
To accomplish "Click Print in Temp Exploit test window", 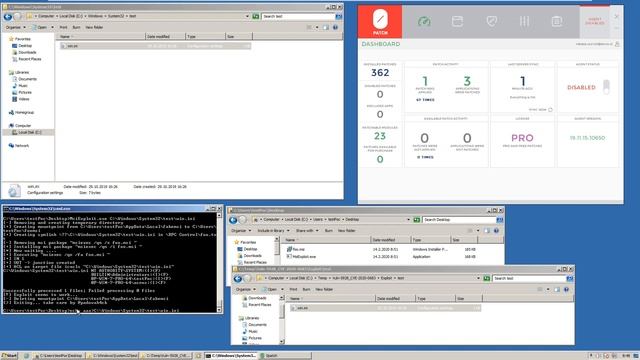I will pyautogui.click(x=293, y=289).
